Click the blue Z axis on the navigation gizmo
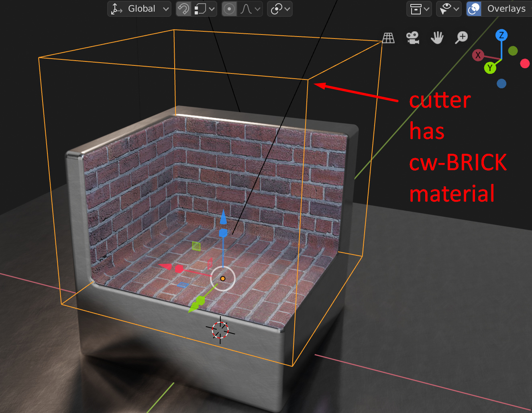The image size is (532, 413). tap(501, 35)
